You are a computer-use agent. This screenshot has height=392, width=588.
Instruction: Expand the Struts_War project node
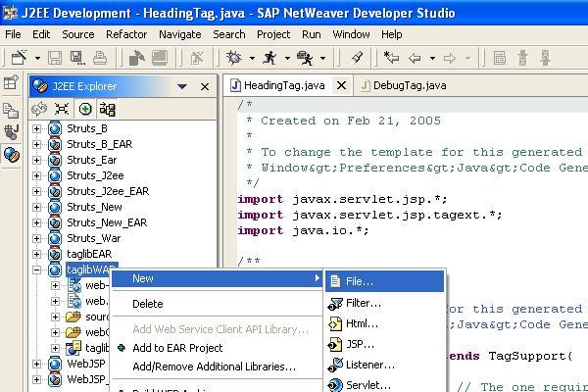pyautogui.click(x=37, y=238)
